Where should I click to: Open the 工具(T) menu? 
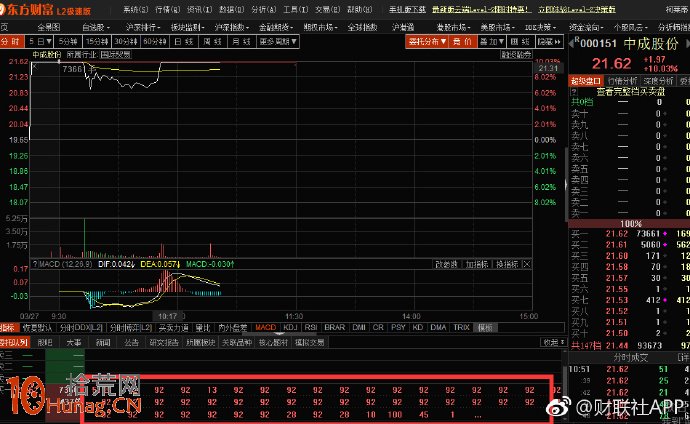[295, 9]
